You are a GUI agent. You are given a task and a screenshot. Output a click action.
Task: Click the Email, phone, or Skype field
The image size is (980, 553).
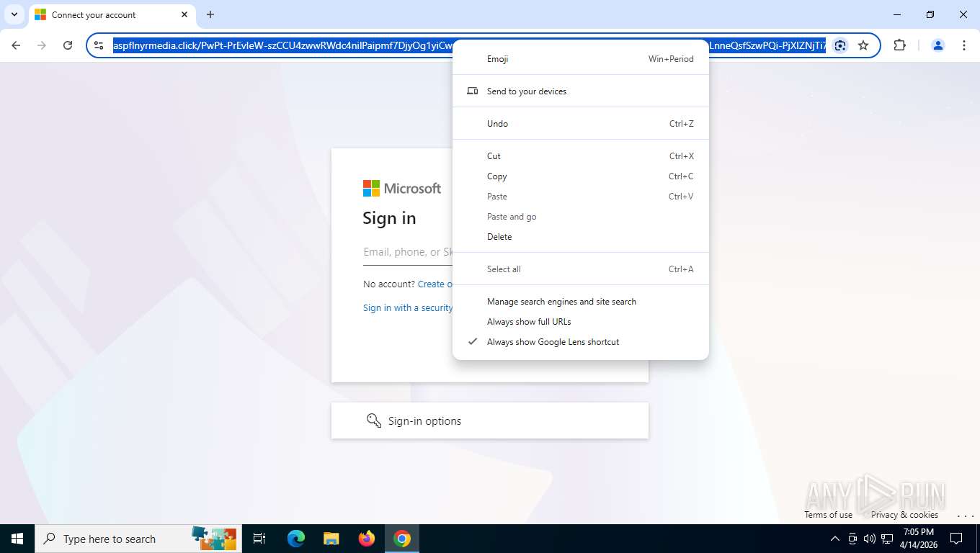[x=408, y=253]
